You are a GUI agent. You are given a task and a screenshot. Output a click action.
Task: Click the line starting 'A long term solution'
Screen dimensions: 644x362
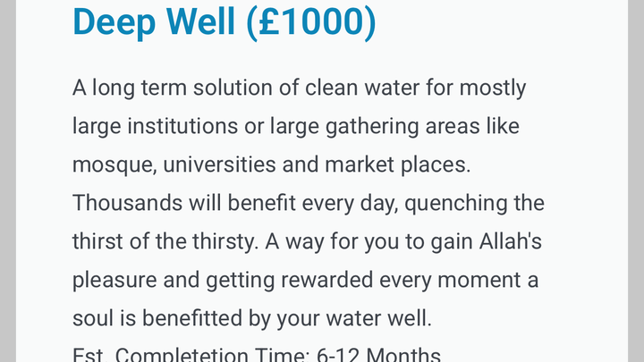coord(299,88)
